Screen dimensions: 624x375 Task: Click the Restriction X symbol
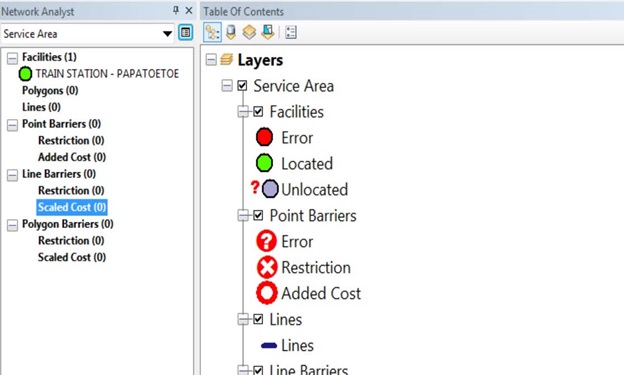(x=267, y=267)
